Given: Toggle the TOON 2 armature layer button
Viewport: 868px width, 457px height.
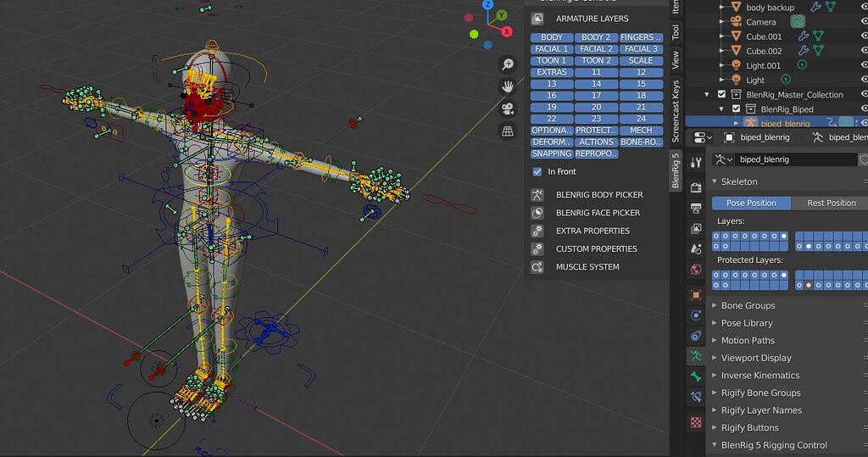Looking at the screenshot, I should pos(596,60).
